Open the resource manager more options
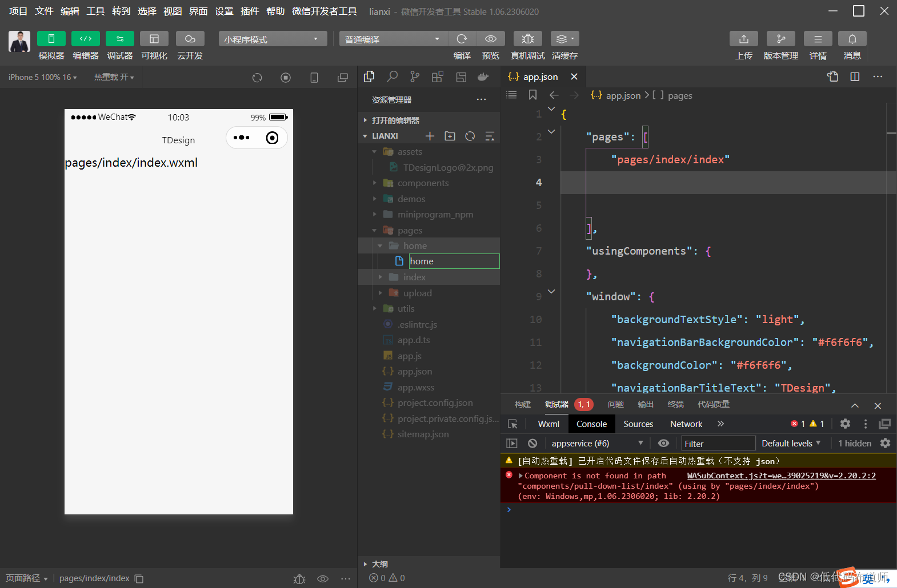The width and height of the screenshot is (897, 588). 482,99
